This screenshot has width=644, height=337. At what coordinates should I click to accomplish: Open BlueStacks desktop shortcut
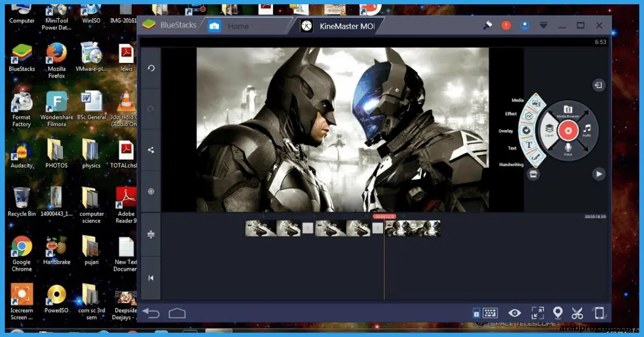point(22,58)
